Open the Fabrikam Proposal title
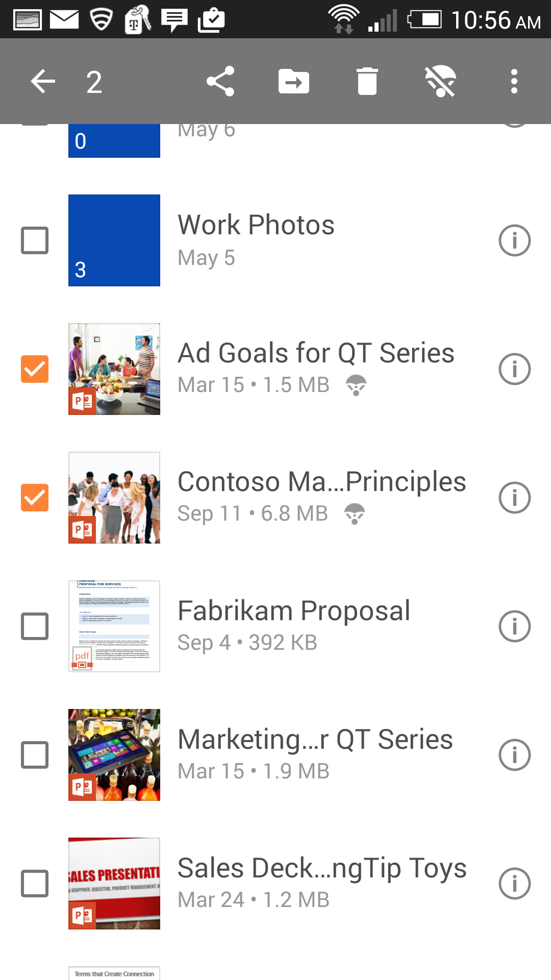 point(294,611)
